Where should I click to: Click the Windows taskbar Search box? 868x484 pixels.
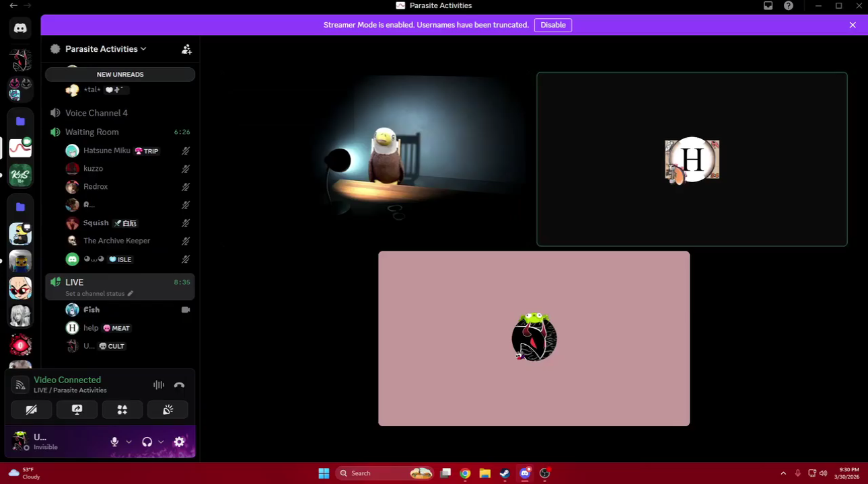click(x=385, y=473)
